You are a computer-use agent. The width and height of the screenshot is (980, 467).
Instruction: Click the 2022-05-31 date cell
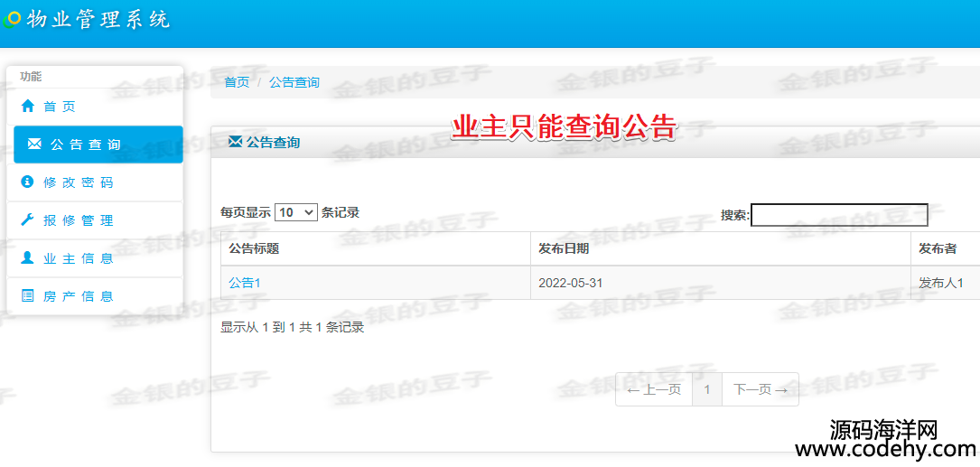tap(721, 283)
